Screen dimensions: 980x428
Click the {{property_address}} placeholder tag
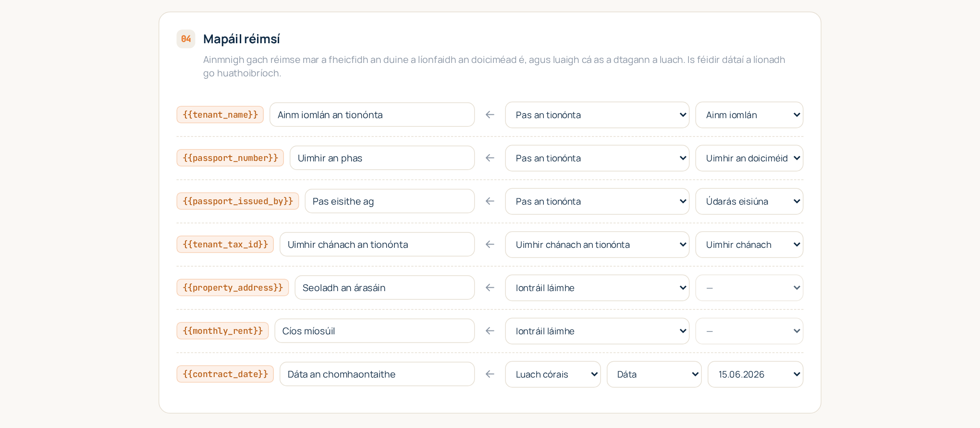[x=233, y=288]
